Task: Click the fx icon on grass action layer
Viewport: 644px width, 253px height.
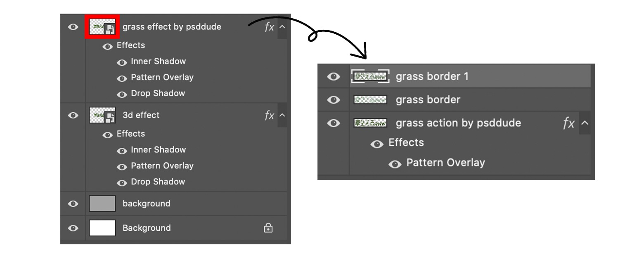Action: (569, 123)
